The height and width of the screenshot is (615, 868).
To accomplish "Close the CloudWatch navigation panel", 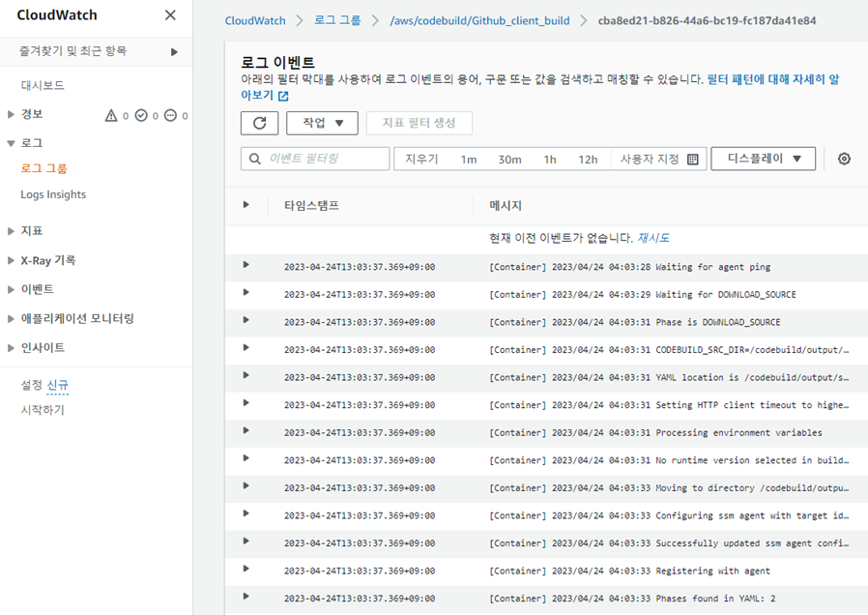I will [170, 15].
